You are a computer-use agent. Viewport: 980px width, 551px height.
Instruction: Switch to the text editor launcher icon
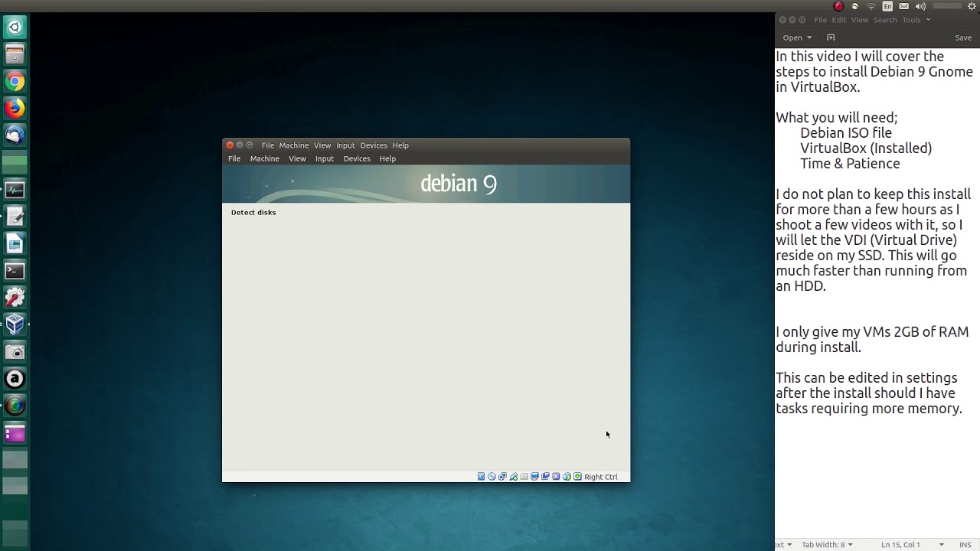pyautogui.click(x=15, y=217)
